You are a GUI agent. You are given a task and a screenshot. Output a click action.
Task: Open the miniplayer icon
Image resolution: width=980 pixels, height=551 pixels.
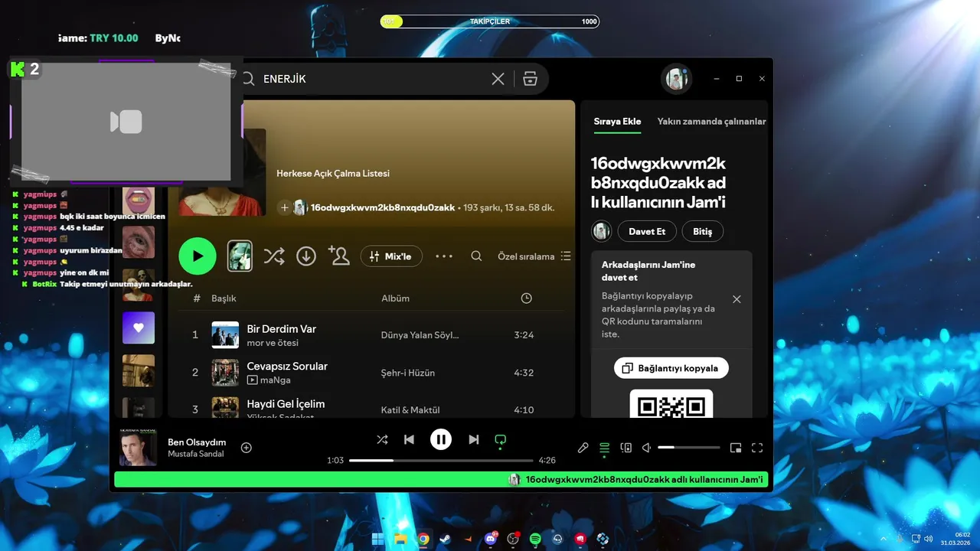[736, 448]
